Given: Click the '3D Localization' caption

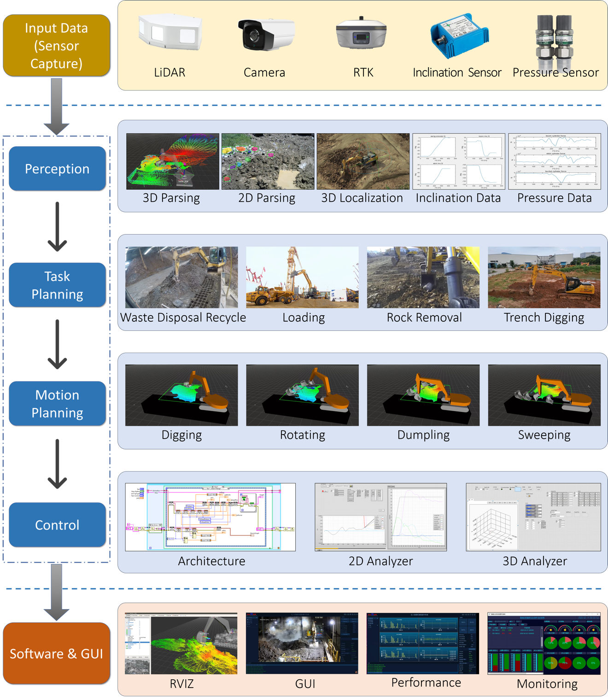Looking at the screenshot, I should tap(362, 198).
